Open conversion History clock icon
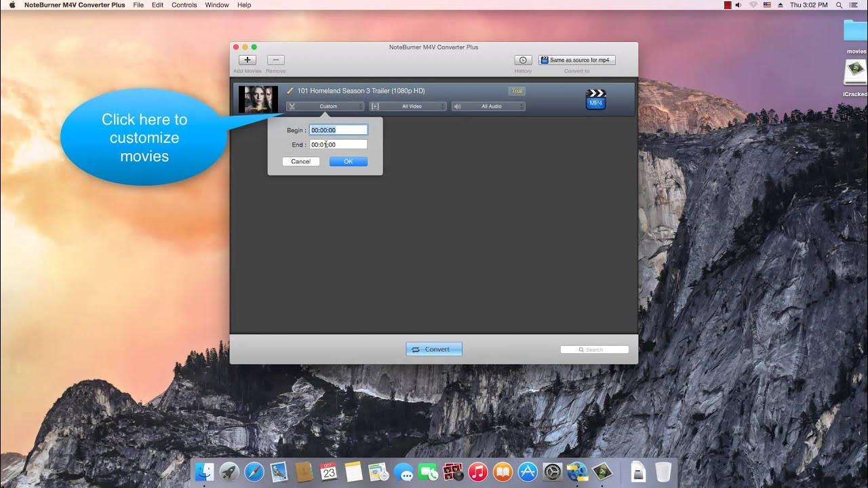The width and height of the screenshot is (868, 488). [523, 60]
